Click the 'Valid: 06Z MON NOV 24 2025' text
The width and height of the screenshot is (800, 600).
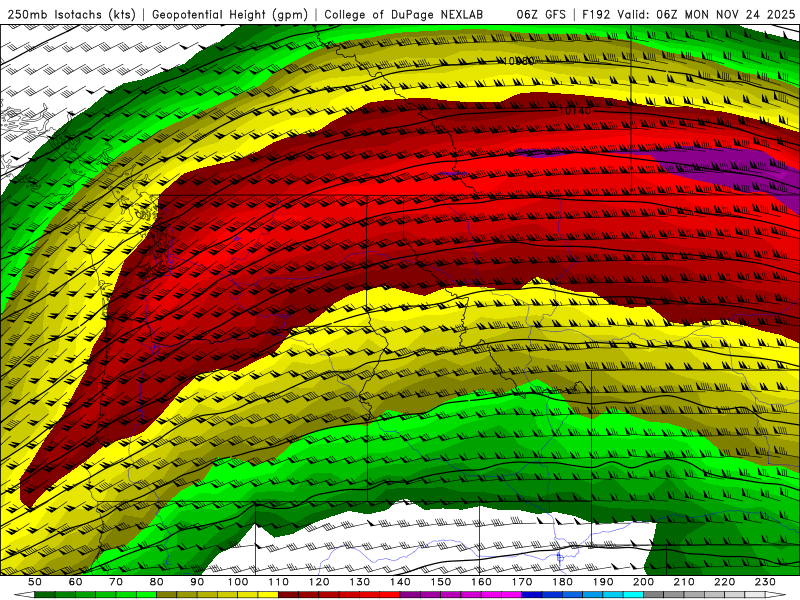tap(706, 15)
